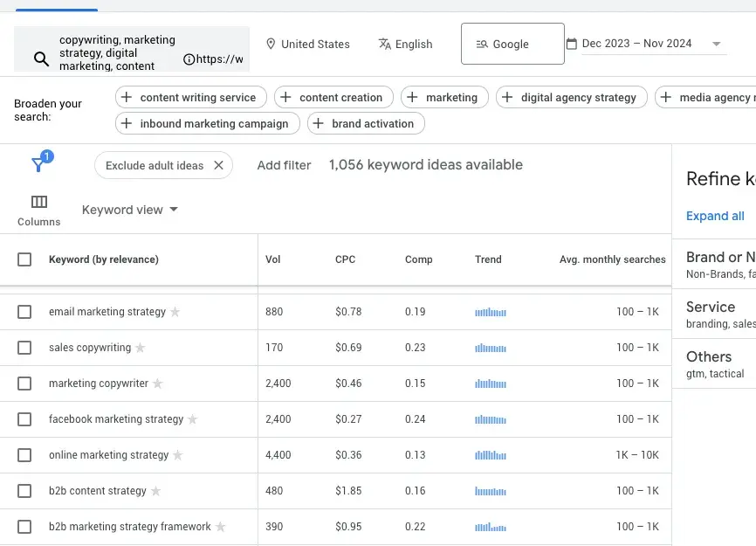Star the 'marketing copywriter' keyword
Image resolution: width=756 pixels, height=546 pixels.
click(x=158, y=383)
